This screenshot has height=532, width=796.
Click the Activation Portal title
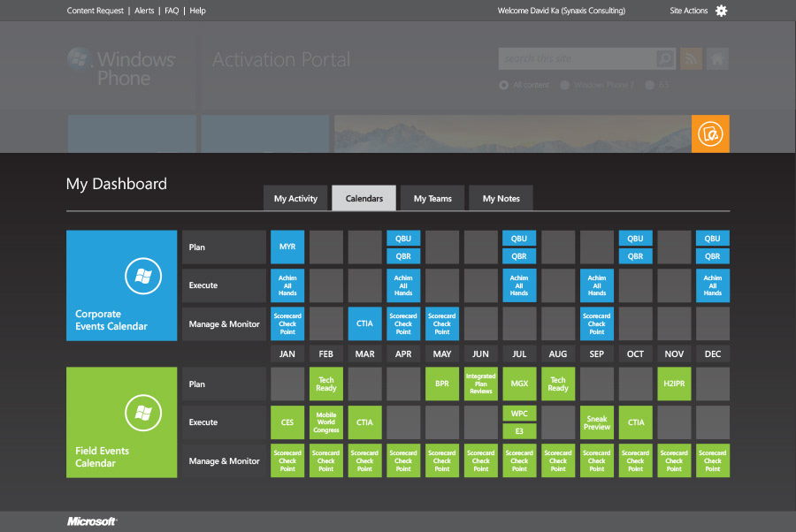click(281, 60)
